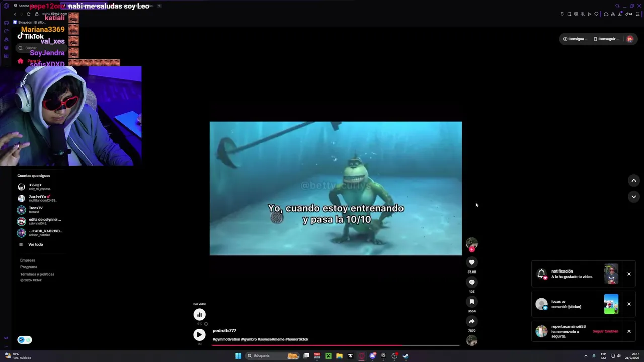Open the Windows Start menu
Image resolution: width=644 pixels, height=362 pixels.
238,356
